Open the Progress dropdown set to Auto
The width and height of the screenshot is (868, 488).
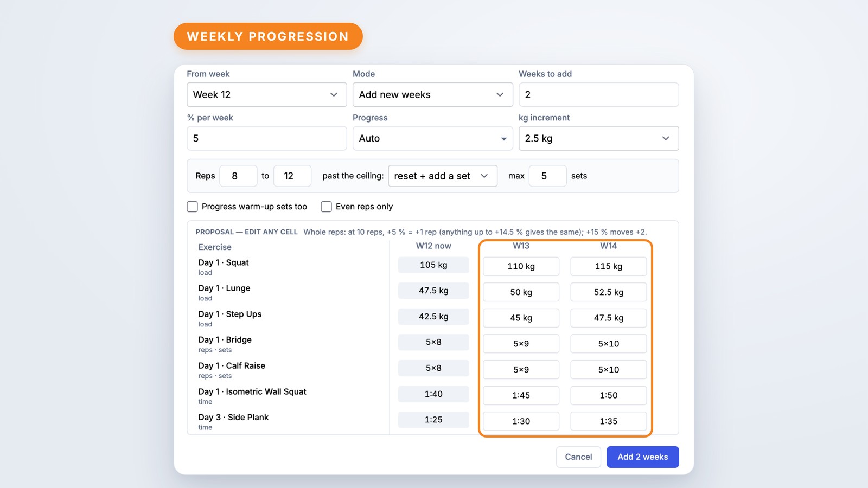click(x=432, y=138)
